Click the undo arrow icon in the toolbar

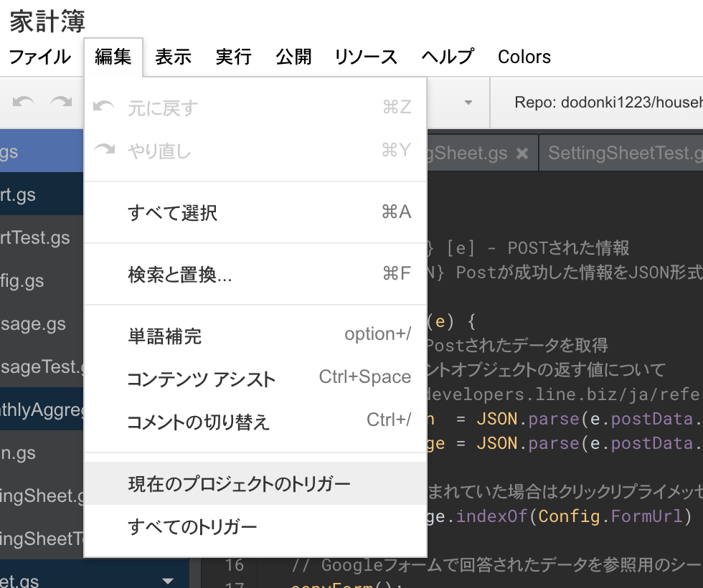pyautogui.click(x=24, y=103)
